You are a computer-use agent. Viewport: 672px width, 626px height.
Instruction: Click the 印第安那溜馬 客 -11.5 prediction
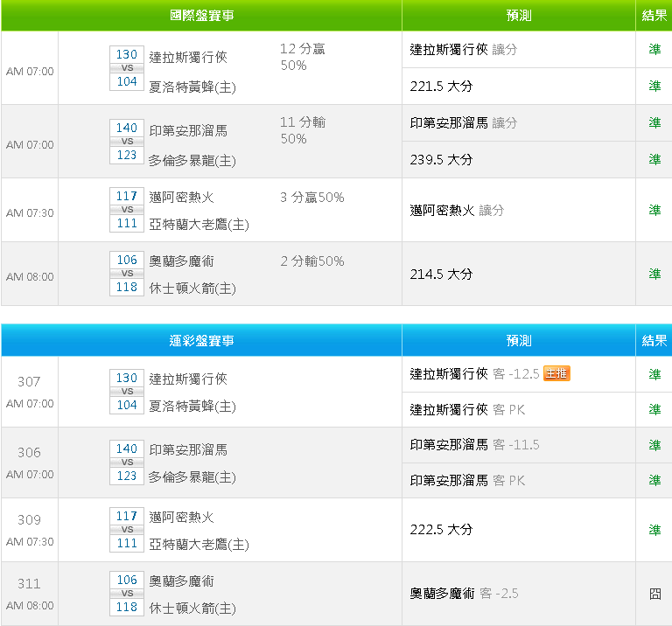point(474,445)
